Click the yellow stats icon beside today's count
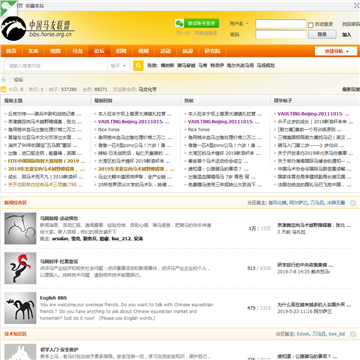The width and height of the screenshot is (360, 360). pyautogui.click(x=3, y=89)
